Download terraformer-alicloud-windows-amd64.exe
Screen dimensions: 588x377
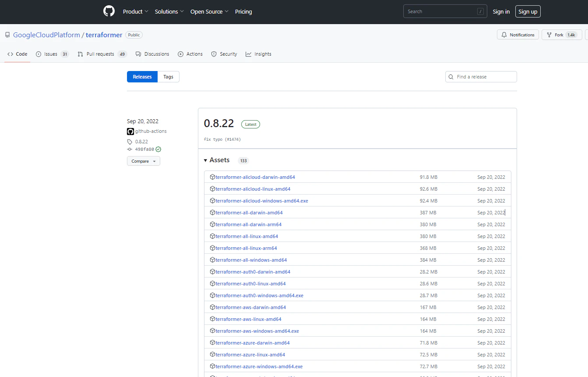262,201
